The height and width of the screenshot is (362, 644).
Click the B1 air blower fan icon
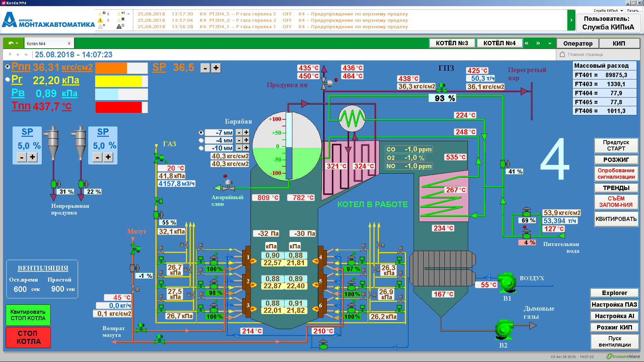[507, 282]
